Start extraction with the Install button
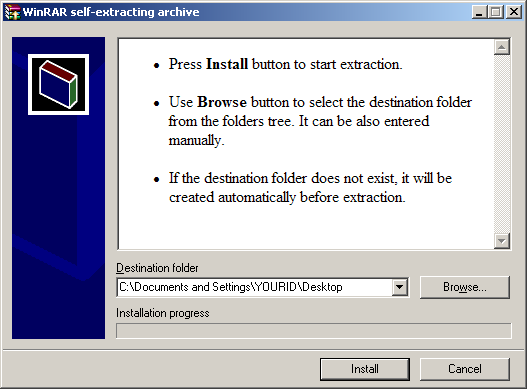527x389 pixels. pyautogui.click(x=365, y=369)
